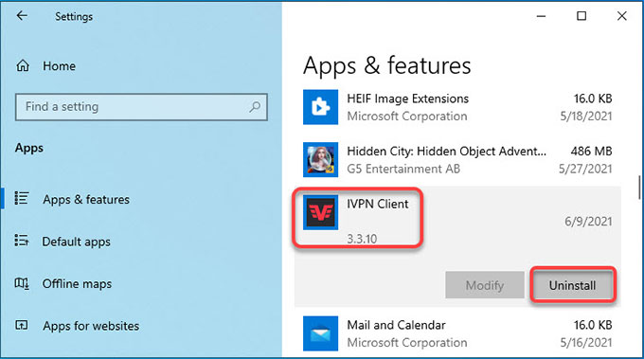The image size is (644, 359).
Task: Click the 6/9/2021 install date
Action: pyautogui.click(x=588, y=222)
